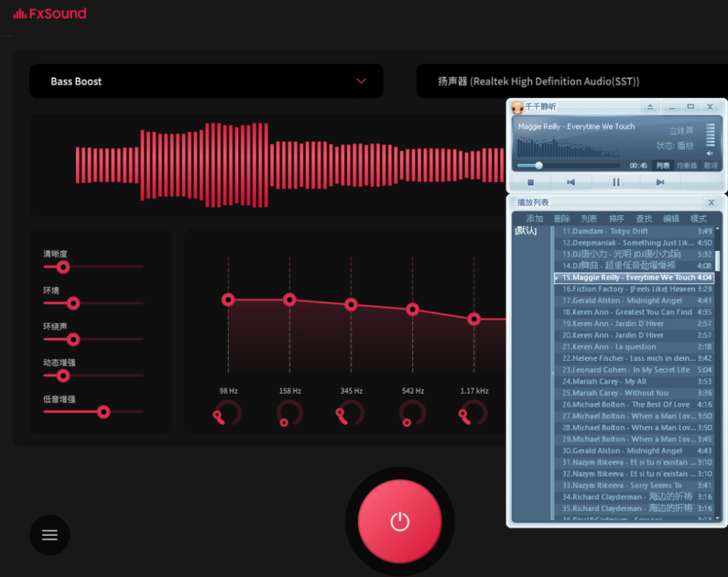Select track 26.Michael Bolton - The Best Of Love
Image resolution: width=728 pixels, height=577 pixels.
[x=634, y=405]
